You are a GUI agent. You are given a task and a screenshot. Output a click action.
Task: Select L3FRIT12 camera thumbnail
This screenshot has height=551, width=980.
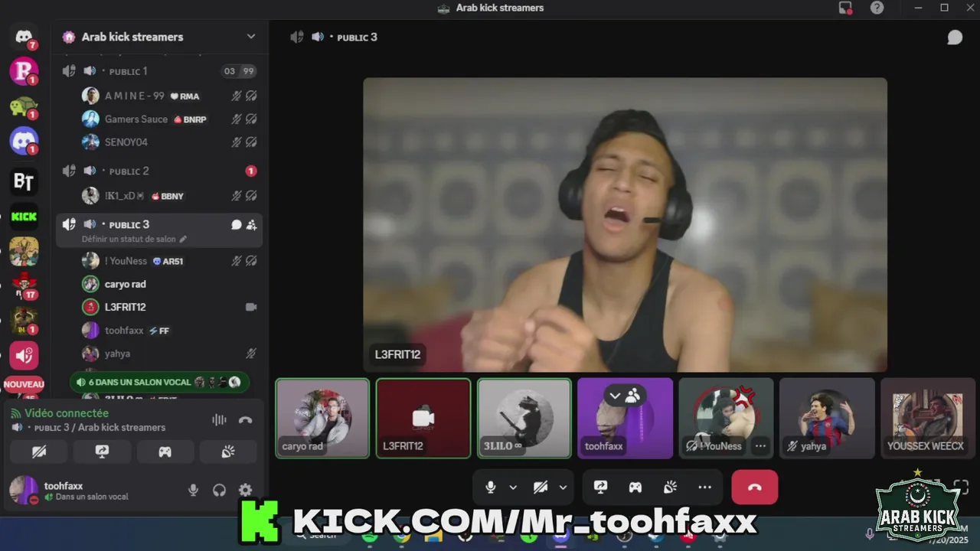pos(423,419)
